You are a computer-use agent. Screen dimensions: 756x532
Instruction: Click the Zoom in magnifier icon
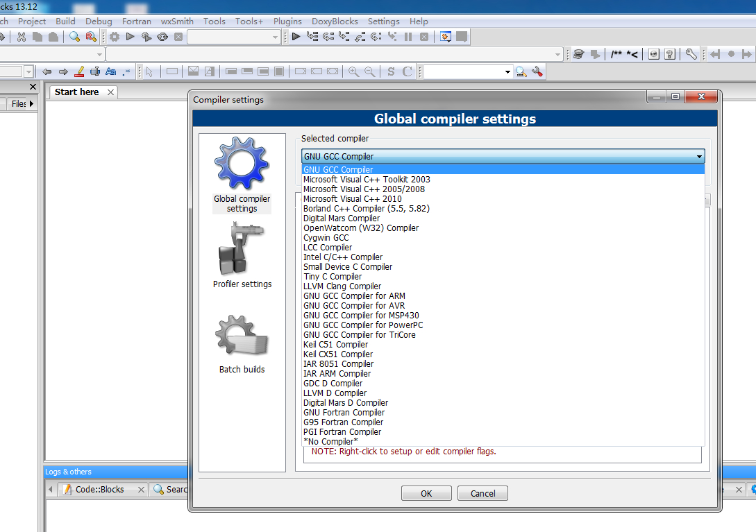[x=353, y=71]
